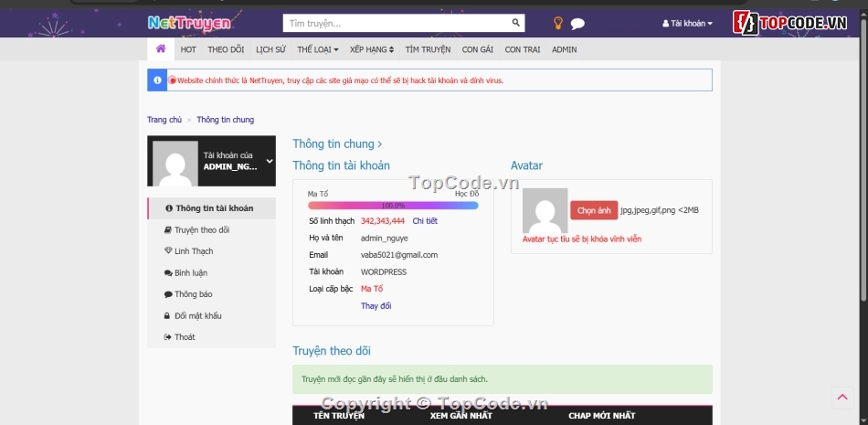The width and height of the screenshot is (868, 425).
Task: Open Linh Thạch in sidebar
Action: tap(211, 251)
